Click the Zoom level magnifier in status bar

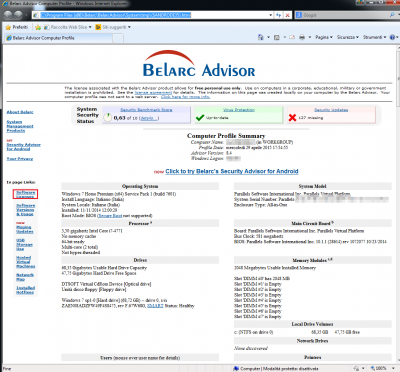[x=373, y=369]
